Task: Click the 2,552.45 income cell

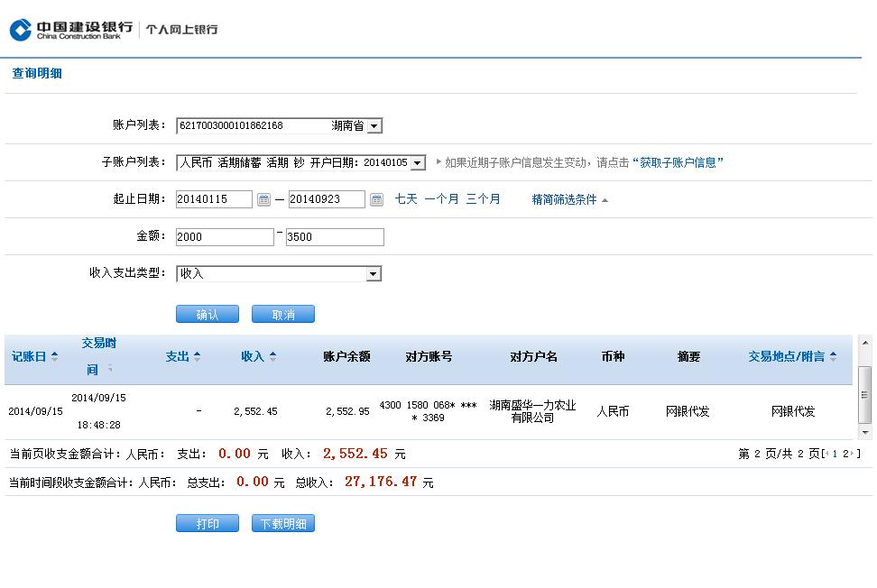Action: point(255,411)
